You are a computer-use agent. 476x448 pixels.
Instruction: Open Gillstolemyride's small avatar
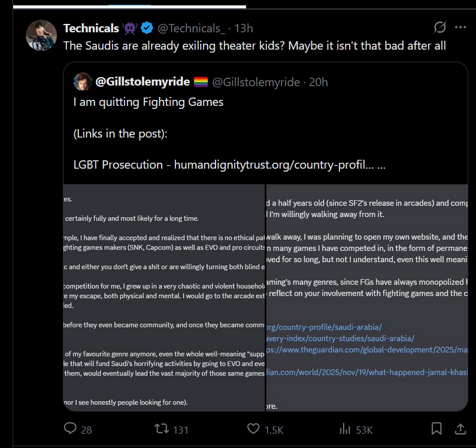click(83, 81)
